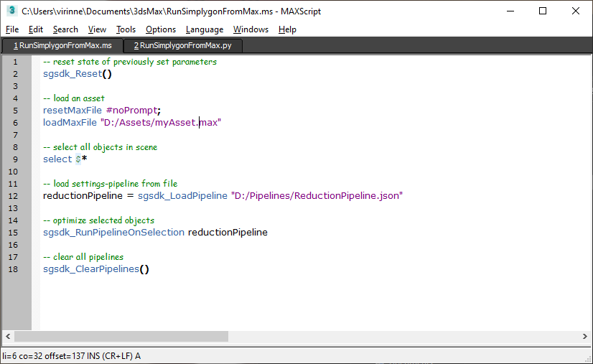Click the horizontal scrollbar right arrow

(x=584, y=336)
